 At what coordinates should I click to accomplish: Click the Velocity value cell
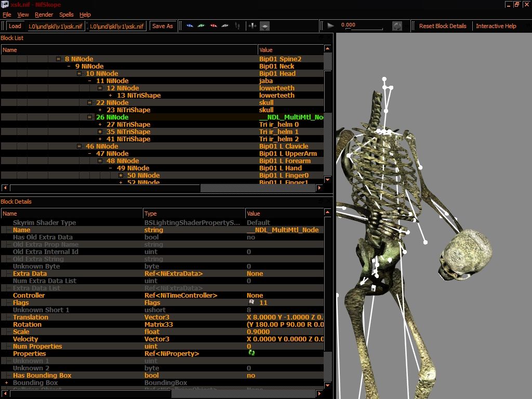click(x=285, y=339)
